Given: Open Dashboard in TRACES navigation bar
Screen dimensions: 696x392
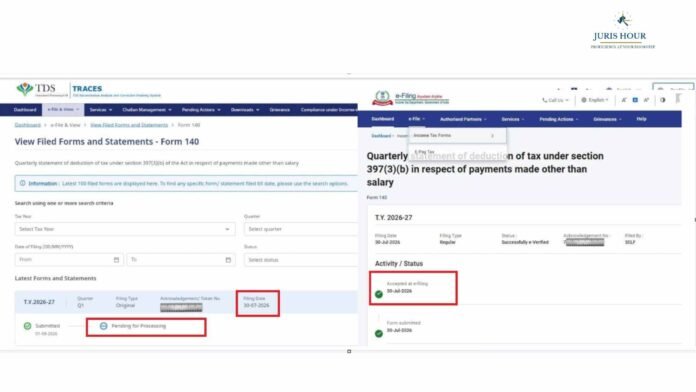Looking at the screenshot, I should [25, 110].
